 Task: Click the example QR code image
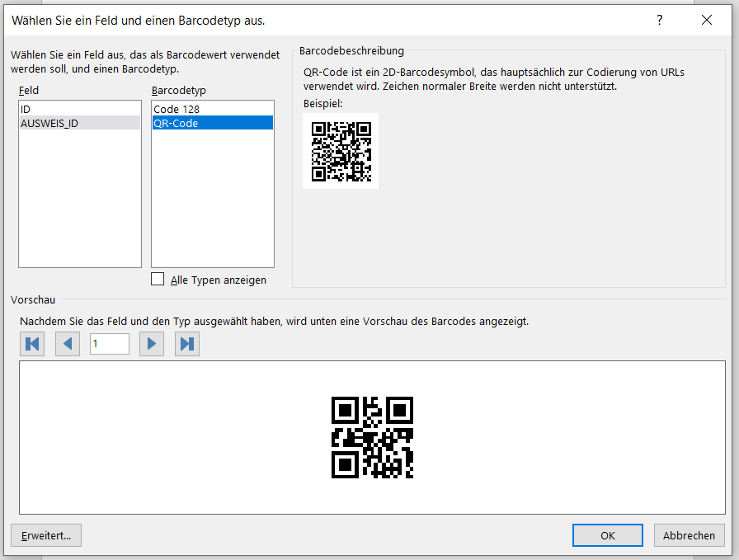[341, 151]
